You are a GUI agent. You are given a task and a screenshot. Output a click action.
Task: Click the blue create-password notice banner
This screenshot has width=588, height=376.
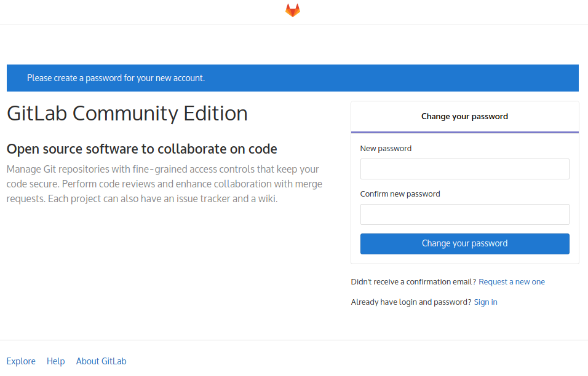pyautogui.click(x=293, y=78)
